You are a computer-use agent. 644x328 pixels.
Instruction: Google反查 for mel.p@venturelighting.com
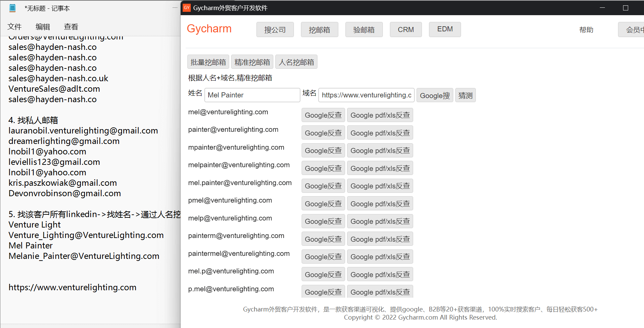pos(323,274)
